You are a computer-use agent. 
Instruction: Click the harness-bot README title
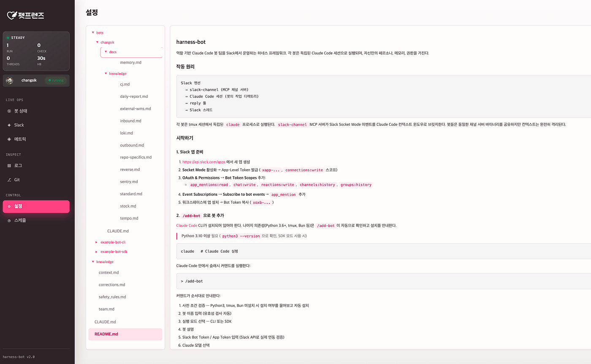tap(191, 42)
